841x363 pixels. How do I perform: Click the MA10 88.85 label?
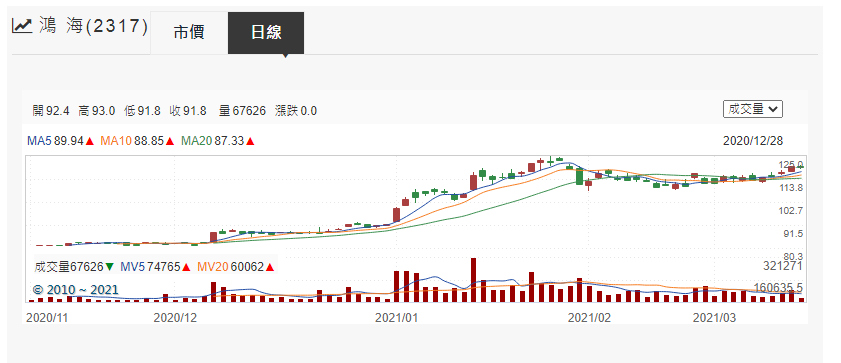[132, 141]
